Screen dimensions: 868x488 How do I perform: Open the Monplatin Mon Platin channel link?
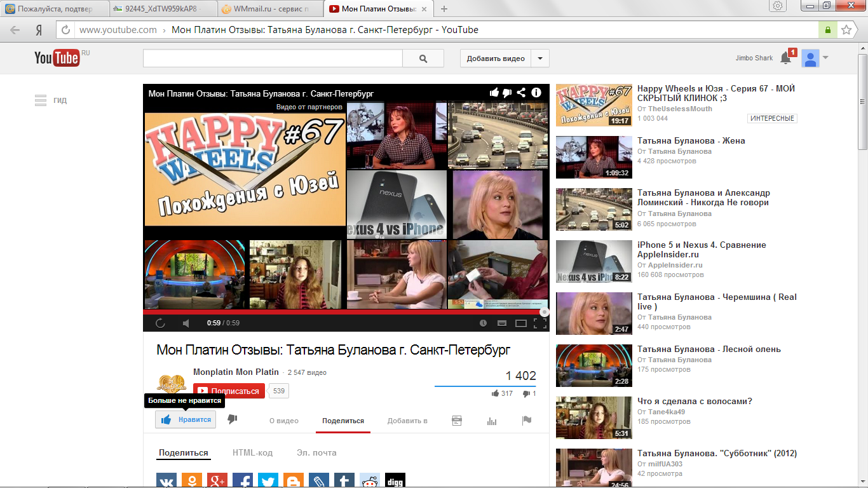click(236, 372)
